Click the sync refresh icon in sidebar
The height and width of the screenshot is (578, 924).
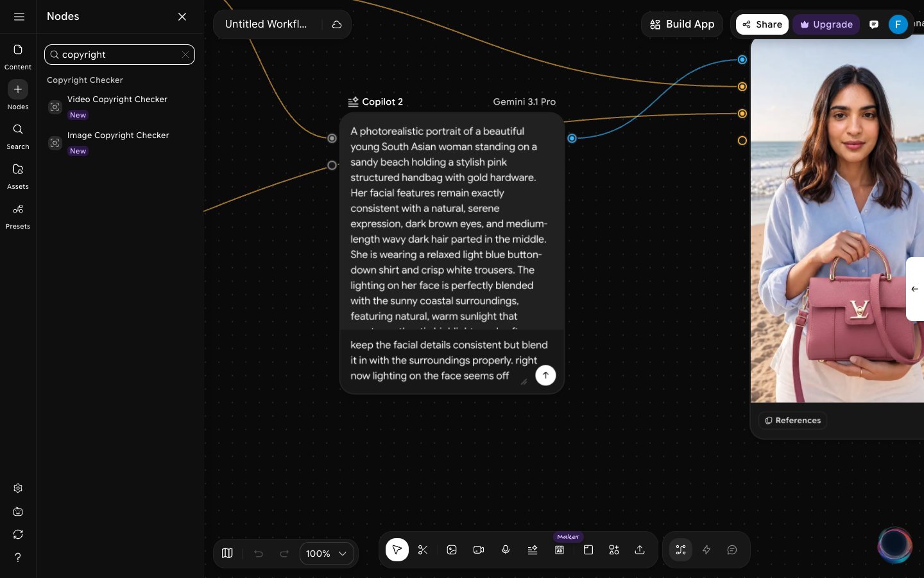(18, 534)
